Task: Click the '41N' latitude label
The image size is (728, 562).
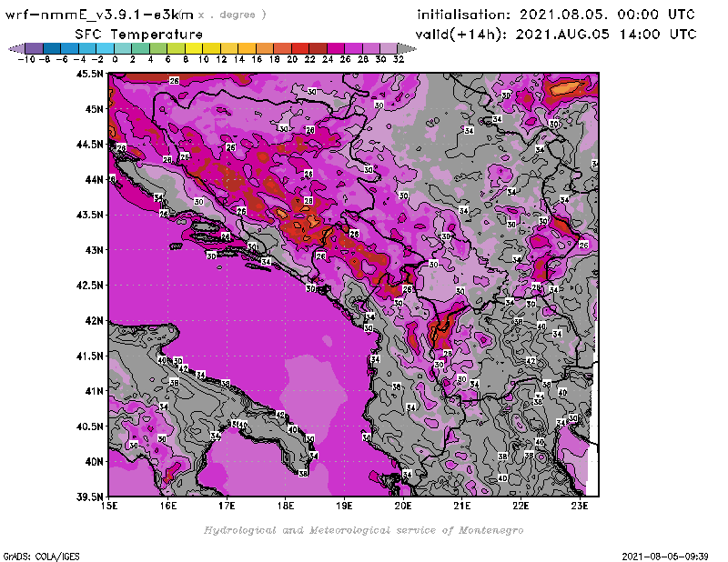Action: pos(94,391)
